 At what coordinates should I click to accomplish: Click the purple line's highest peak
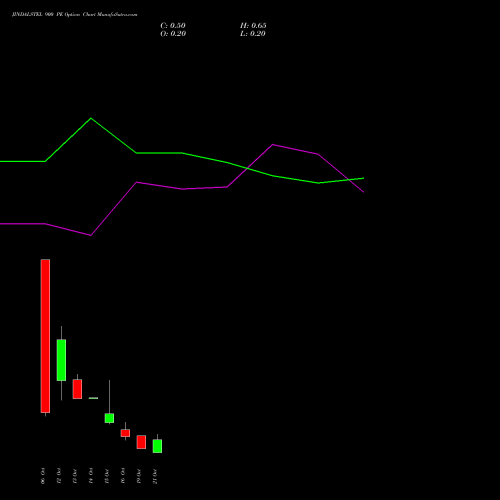point(273,145)
